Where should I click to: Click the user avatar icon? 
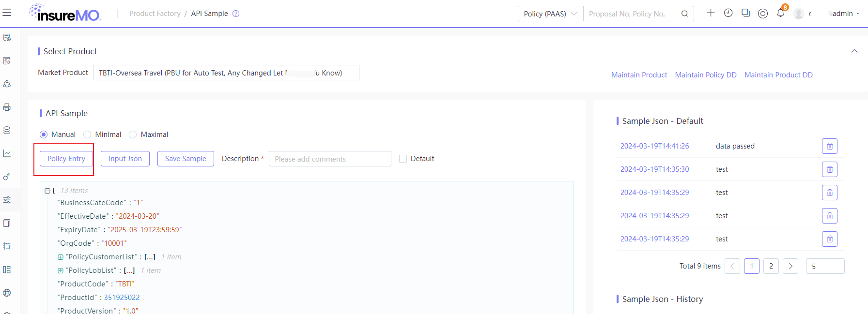coord(799,14)
